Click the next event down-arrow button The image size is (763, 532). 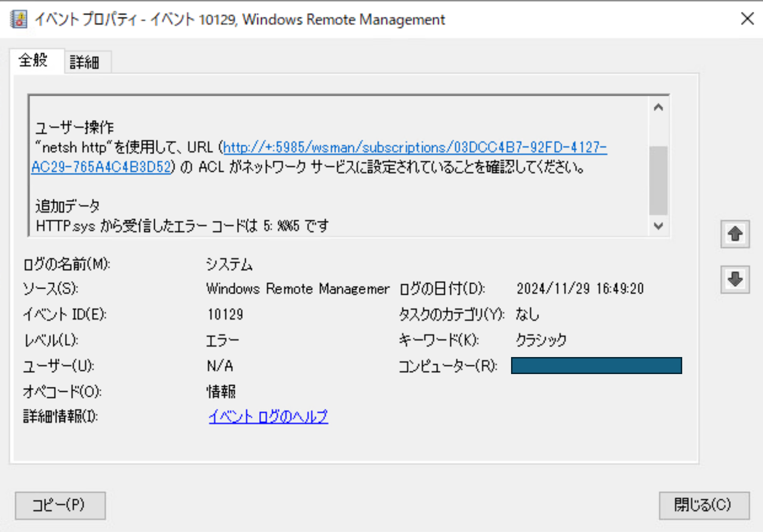pyautogui.click(x=735, y=279)
